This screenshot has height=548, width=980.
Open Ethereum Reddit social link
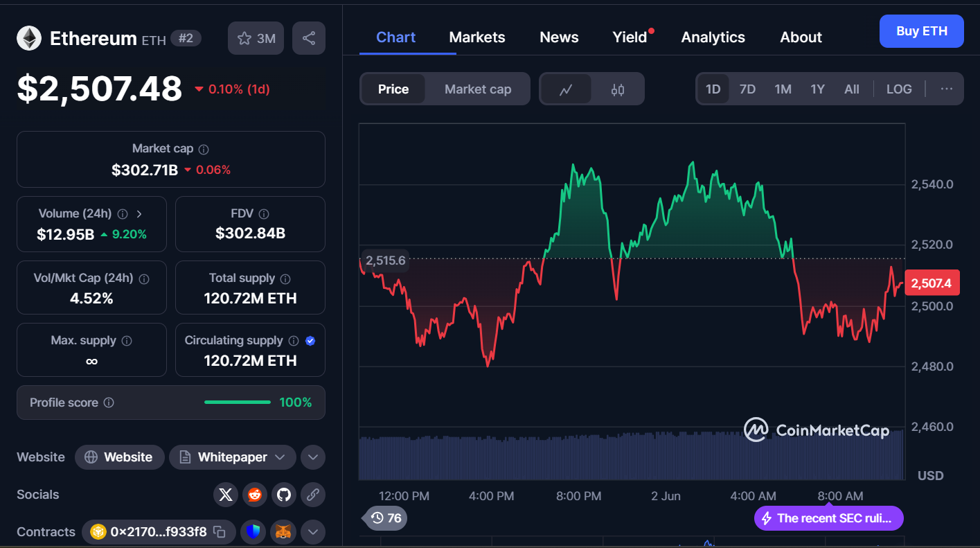(254, 495)
